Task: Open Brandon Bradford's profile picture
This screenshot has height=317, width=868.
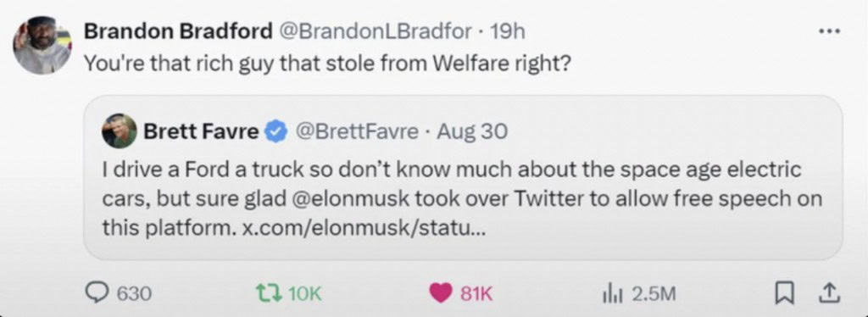Action: [x=42, y=44]
